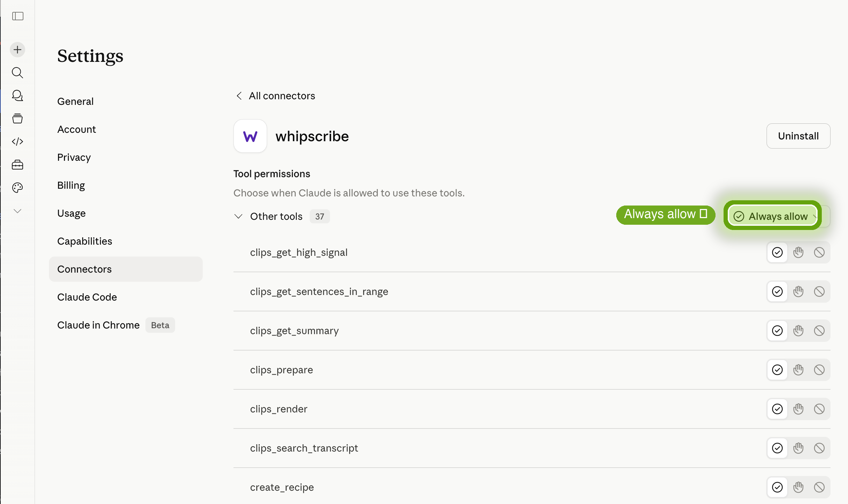
Task: Collapse the Other tools section
Action: [238, 216]
